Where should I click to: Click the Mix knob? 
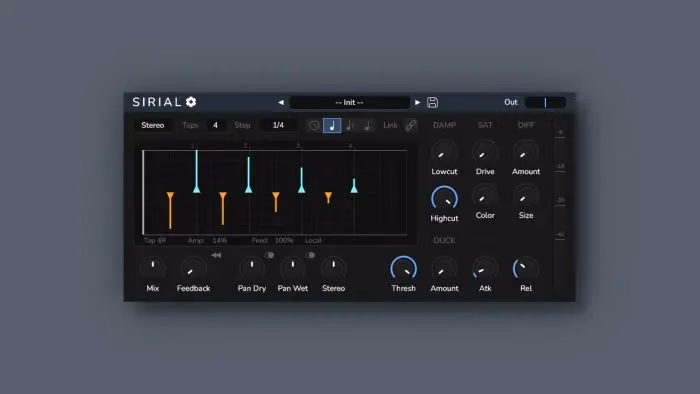point(153,269)
